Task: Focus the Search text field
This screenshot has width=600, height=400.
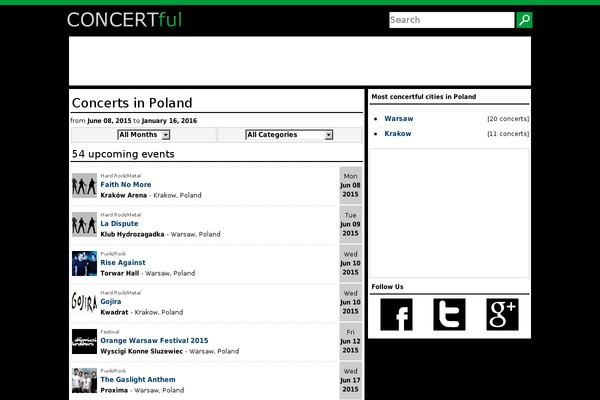Action: [452, 20]
